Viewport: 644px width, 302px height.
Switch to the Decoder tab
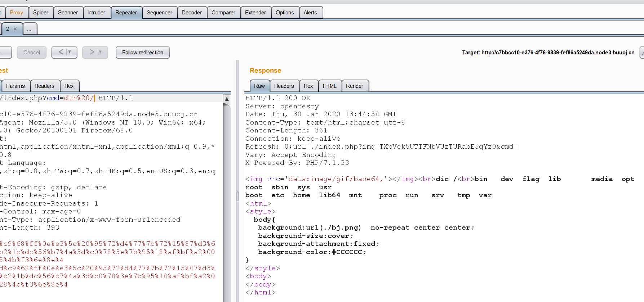click(192, 13)
